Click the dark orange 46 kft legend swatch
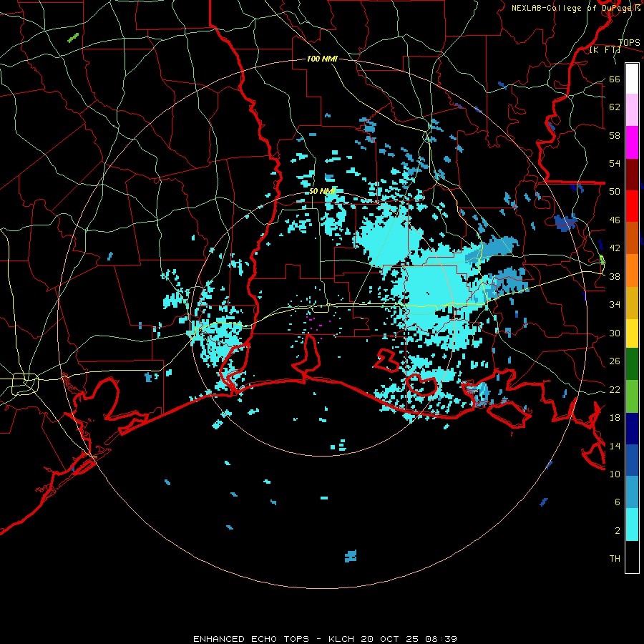The image size is (644, 644). 632,238
